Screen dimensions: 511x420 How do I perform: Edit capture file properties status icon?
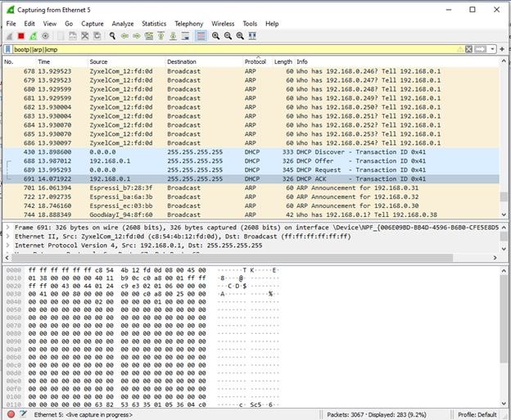click(23, 414)
